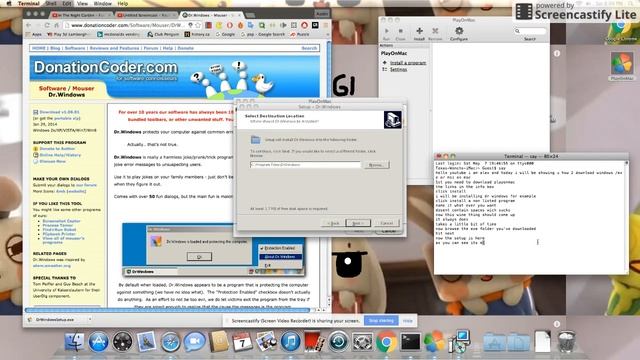
Task: Open iTunes icon in Dock
Action: [x=290, y=342]
